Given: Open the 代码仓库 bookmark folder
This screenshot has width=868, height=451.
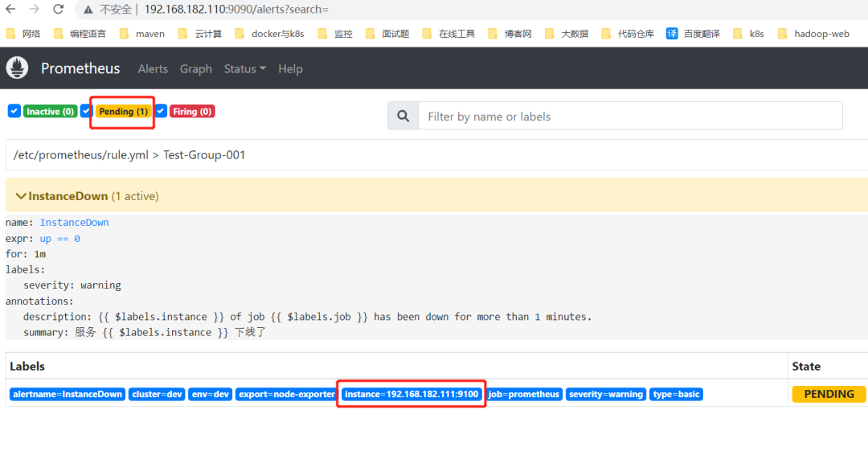Looking at the screenshot, I should [628, 34].
